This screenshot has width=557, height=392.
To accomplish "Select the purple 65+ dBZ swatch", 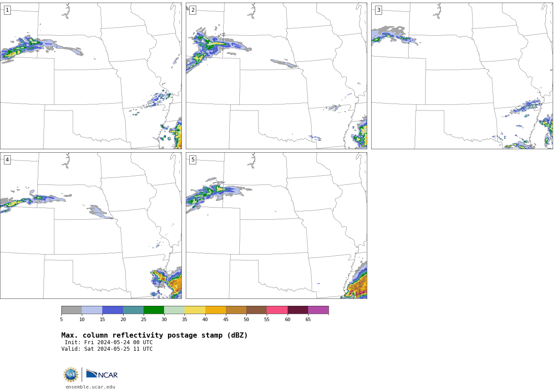I will 318,310.
